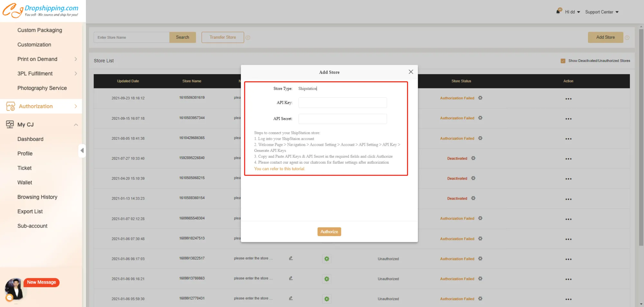Click the green gear icon for store 1609913822517
644x307 pixels.
coord(327,259)
